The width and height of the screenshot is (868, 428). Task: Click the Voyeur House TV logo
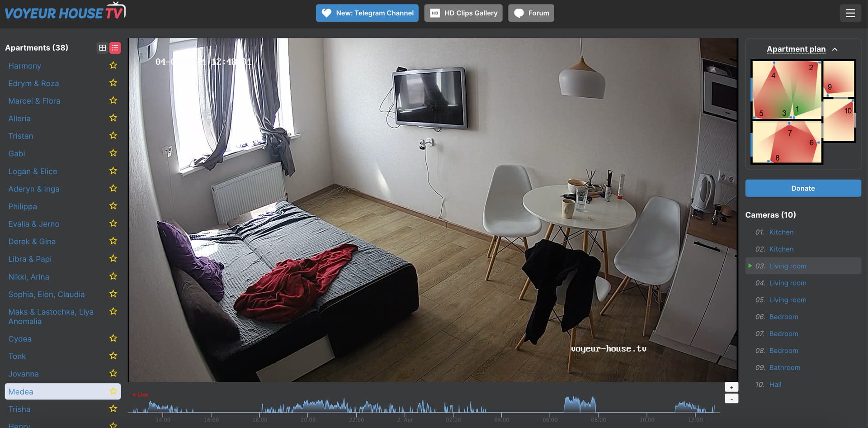(65, 12)
